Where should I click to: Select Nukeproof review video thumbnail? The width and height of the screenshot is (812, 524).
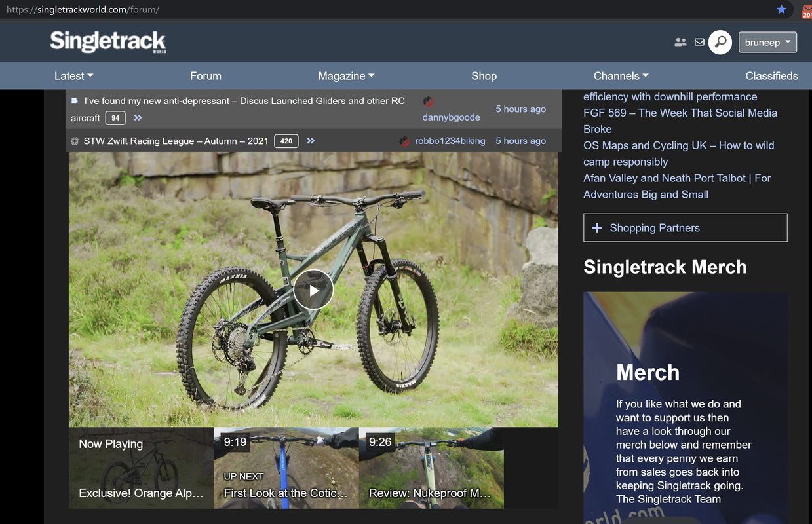tap(431, 468)
